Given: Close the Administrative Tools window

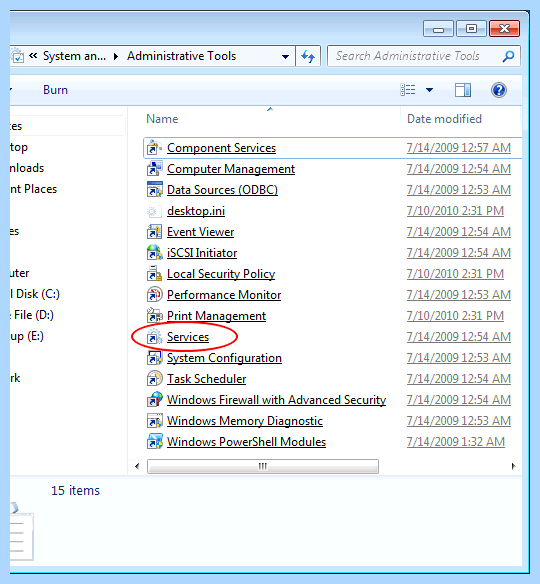Looking at the screenshot, I should 504,29.
